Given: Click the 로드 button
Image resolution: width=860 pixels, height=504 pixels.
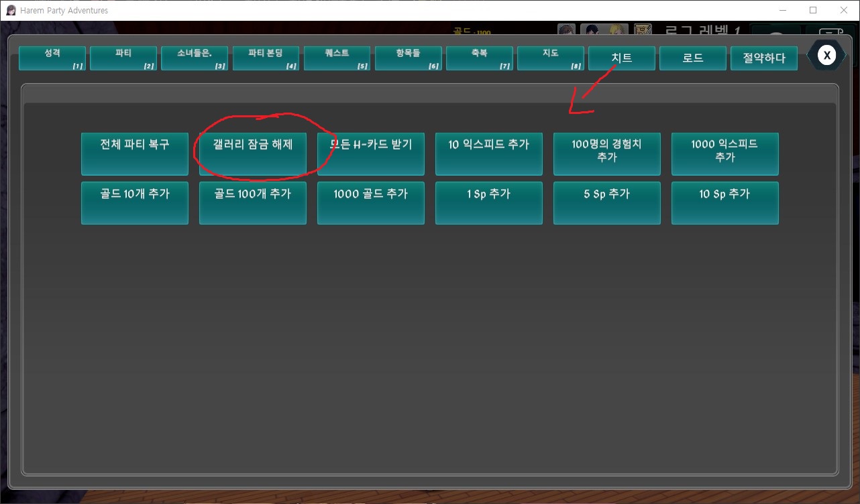Looking at the screenshot, I should pyautogui.click(x=692, y=58).
